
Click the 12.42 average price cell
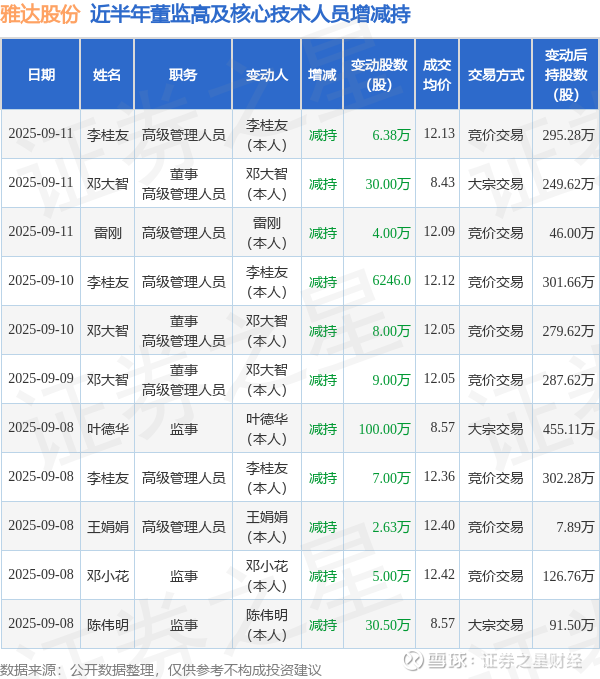pos(439,574)
